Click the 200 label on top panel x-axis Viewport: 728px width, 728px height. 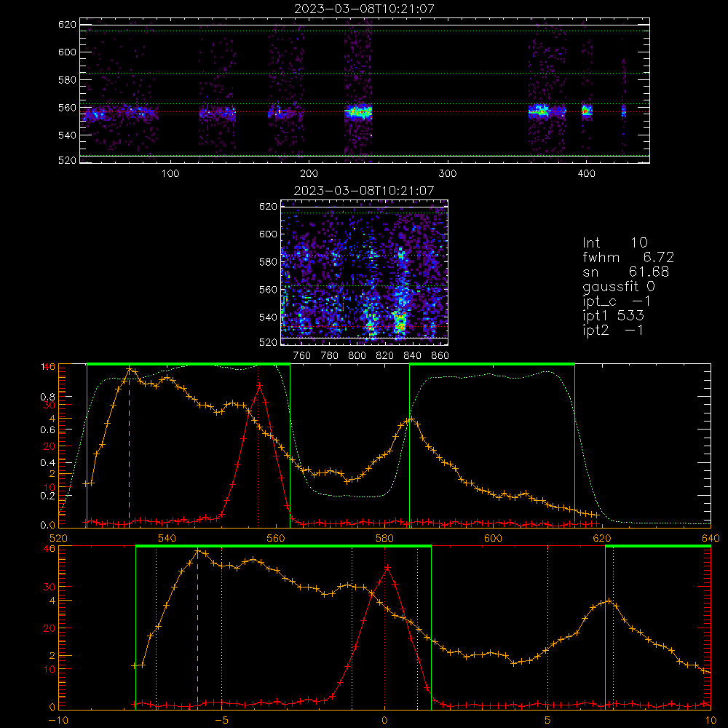pos(309,174)
